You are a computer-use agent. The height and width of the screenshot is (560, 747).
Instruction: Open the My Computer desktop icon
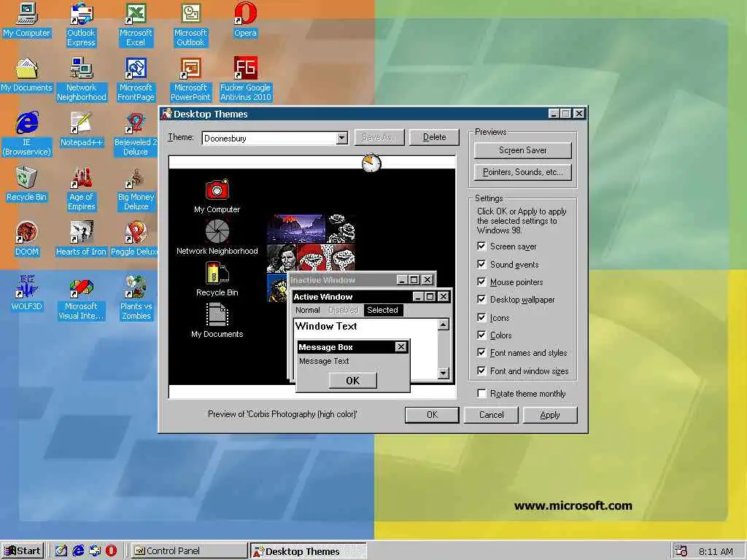point(27,20)
